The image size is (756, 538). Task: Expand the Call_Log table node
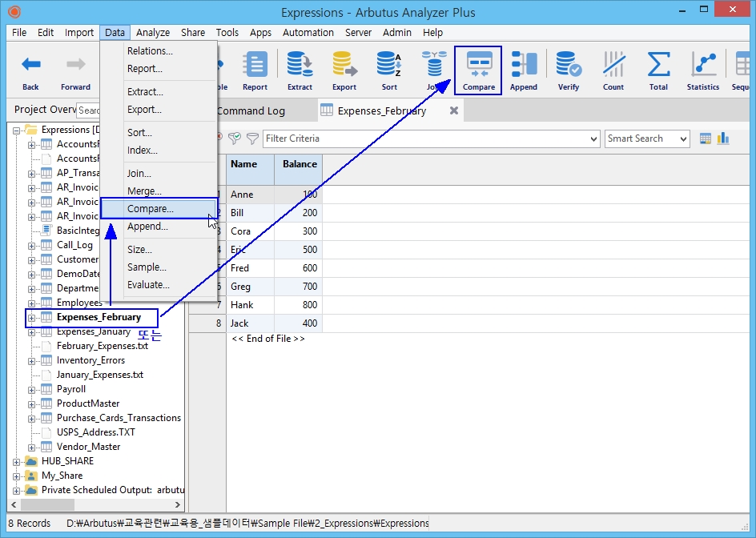click(31, 246)
